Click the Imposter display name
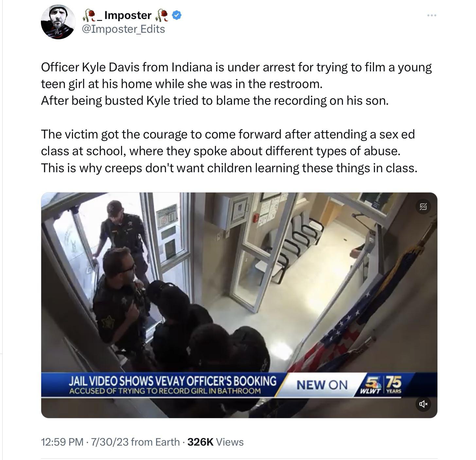This screenshot has height=460, width=476. [x=128, y=15]
